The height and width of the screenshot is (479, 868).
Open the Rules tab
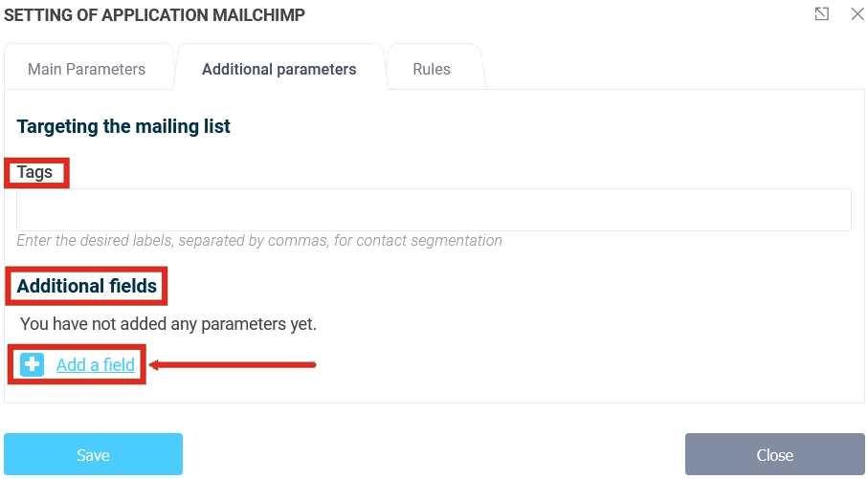point(432,69)
